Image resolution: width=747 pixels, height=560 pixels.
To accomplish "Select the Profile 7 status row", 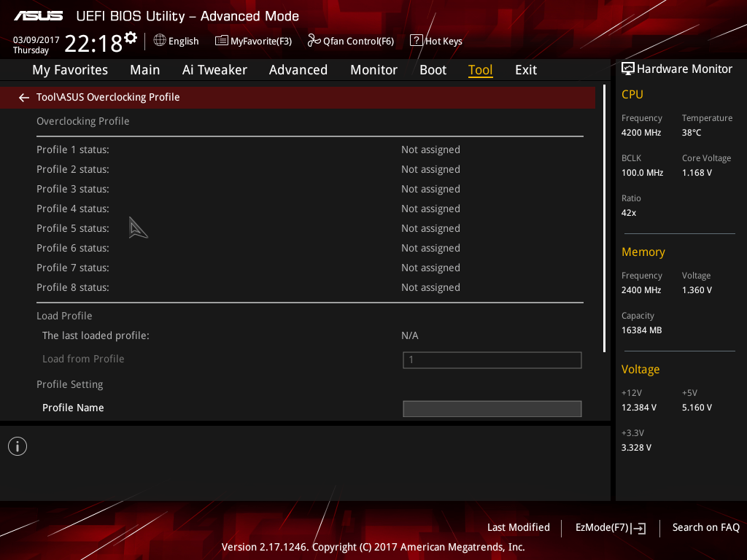I will pos(309,268).
